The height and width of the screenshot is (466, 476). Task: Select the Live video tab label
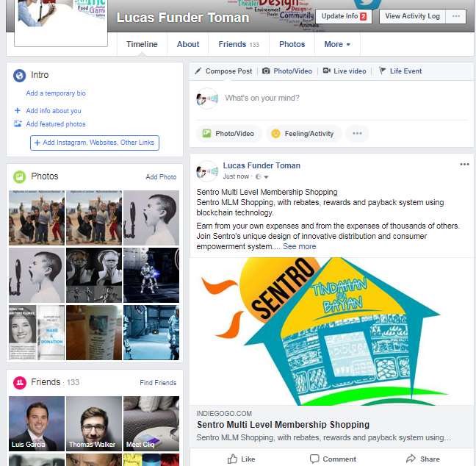pyautogui.click(x=350, y=71)
